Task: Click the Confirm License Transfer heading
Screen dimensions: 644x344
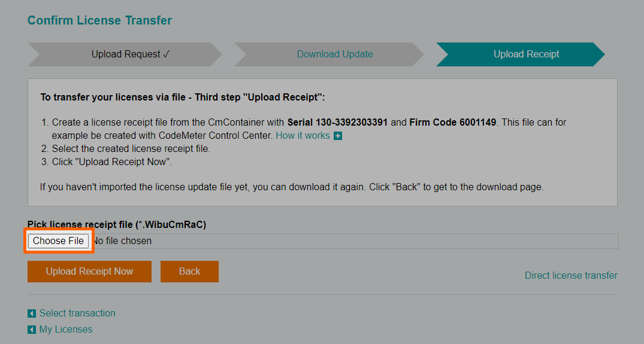Action: (x=99, y=20)
